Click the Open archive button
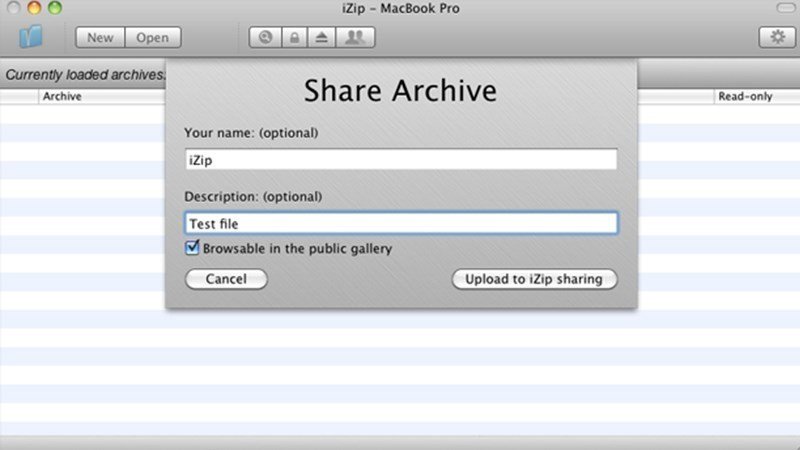The height and width of the screenshot is (450, 800). pos(153,37)
